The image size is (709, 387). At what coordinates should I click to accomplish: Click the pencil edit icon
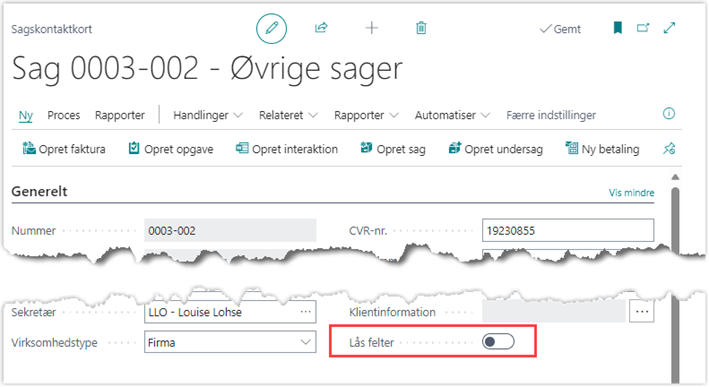coord(271,28)
